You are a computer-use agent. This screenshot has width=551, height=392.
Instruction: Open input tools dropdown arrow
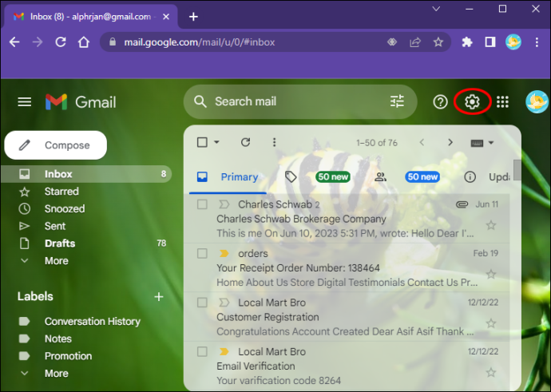coord(491,143)
